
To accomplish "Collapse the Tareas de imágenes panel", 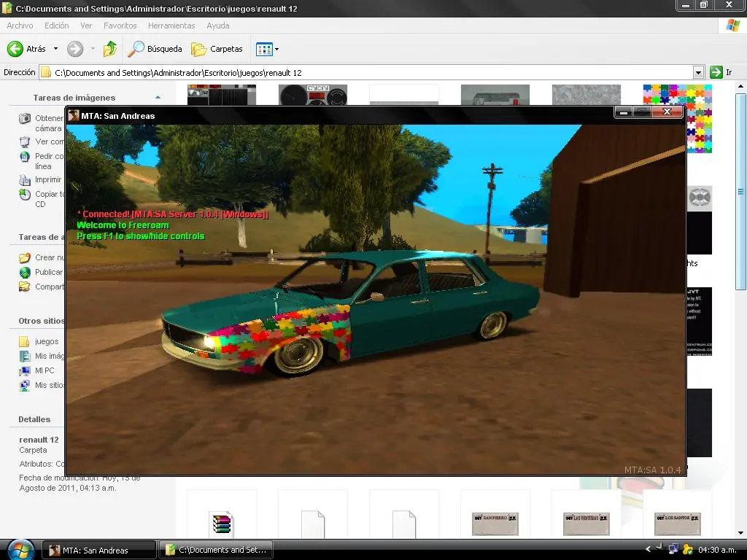I will coord(158,97).
